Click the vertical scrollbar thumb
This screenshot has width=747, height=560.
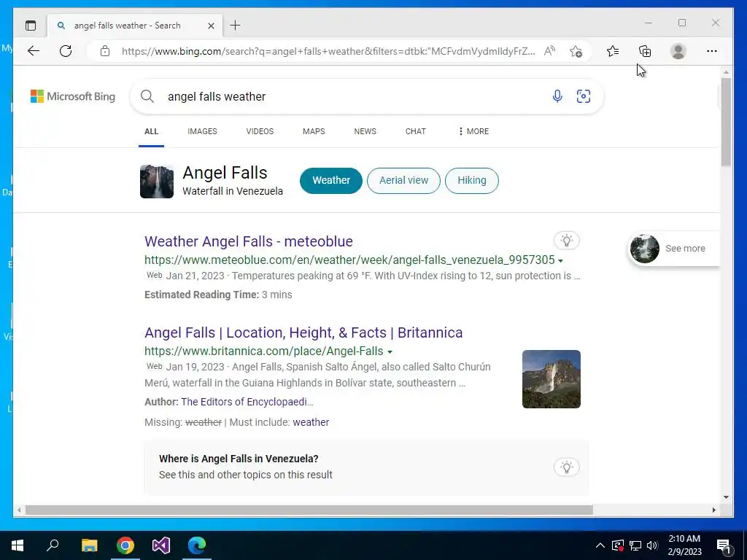coord(726,122)
